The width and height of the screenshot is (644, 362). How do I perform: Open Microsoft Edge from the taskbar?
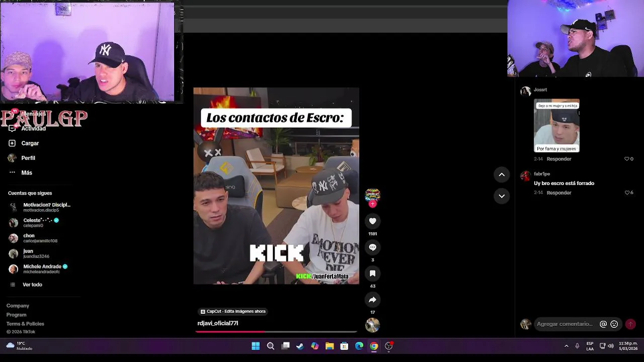point(359,346)
